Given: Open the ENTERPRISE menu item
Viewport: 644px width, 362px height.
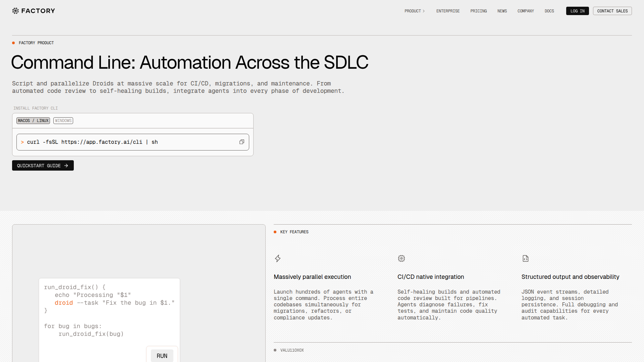Looking at the screenshot, I should (448, 11).
